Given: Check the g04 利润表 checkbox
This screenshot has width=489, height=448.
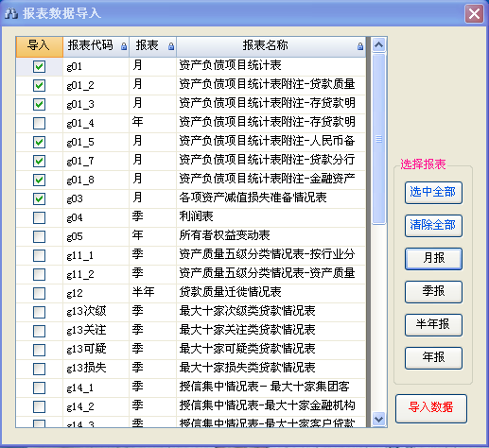Looking at the screenshot, I should [x=39, y=217].
